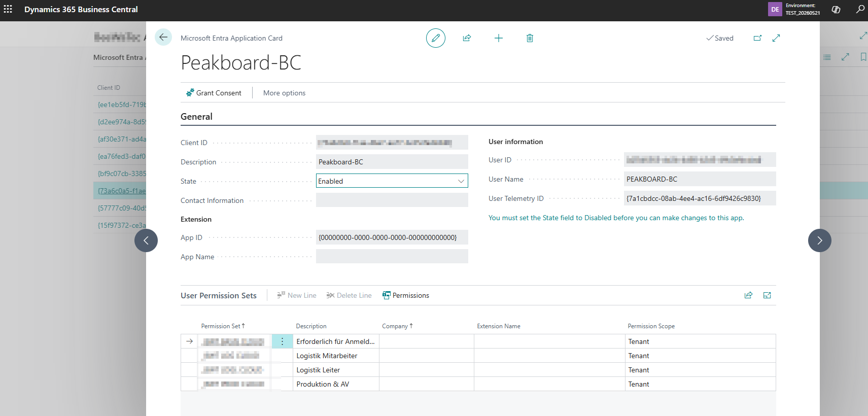Open the app launcher waffle icon

coord(8,9)
